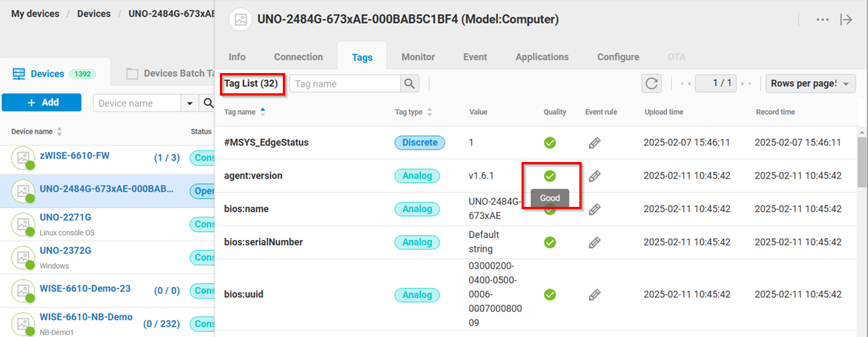Expand the device name filter dropdown arrow

click(191, 103)
